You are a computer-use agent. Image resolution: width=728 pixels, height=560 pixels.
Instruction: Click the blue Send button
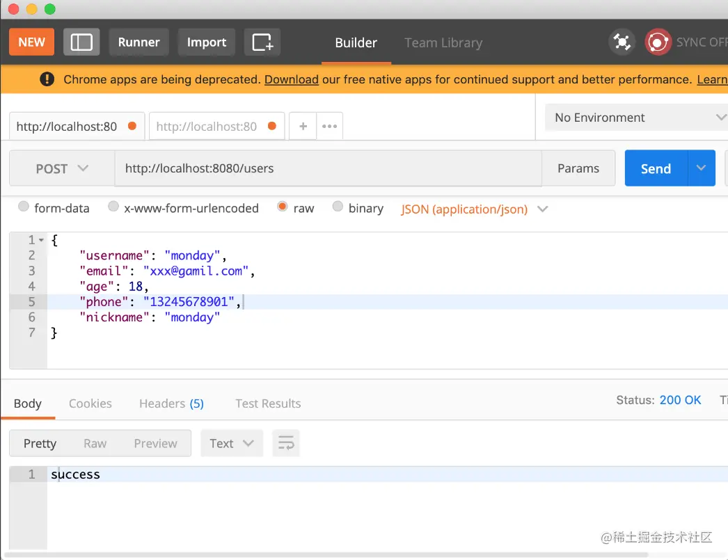click(656, 168)
